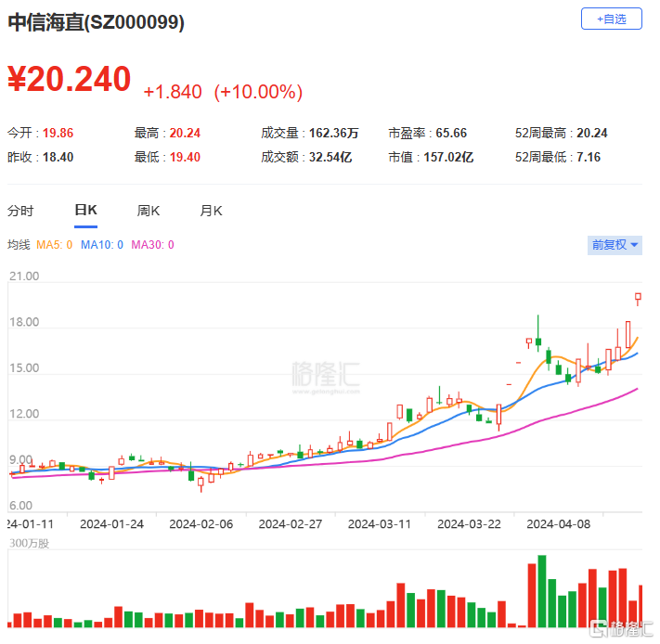The width and height of the screenshot is (660, 644).
Task: Click the 今开 value 19.86
Action: 58,133
